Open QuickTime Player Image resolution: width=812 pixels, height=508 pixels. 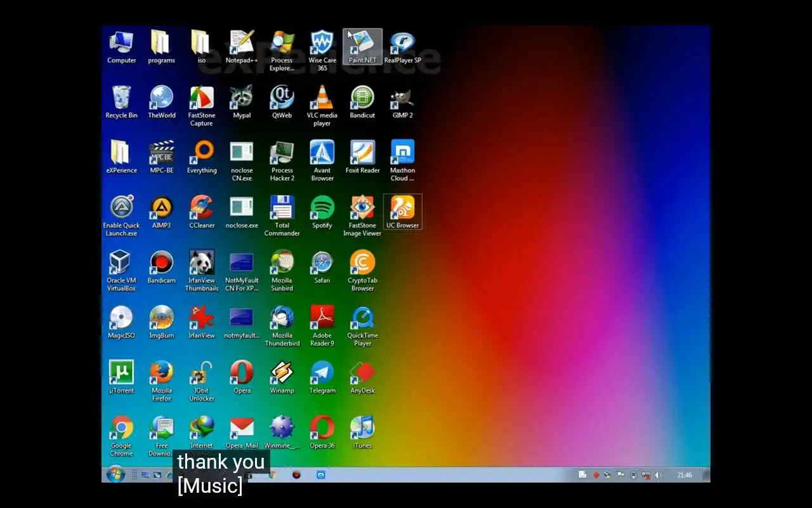coord(362,326)
